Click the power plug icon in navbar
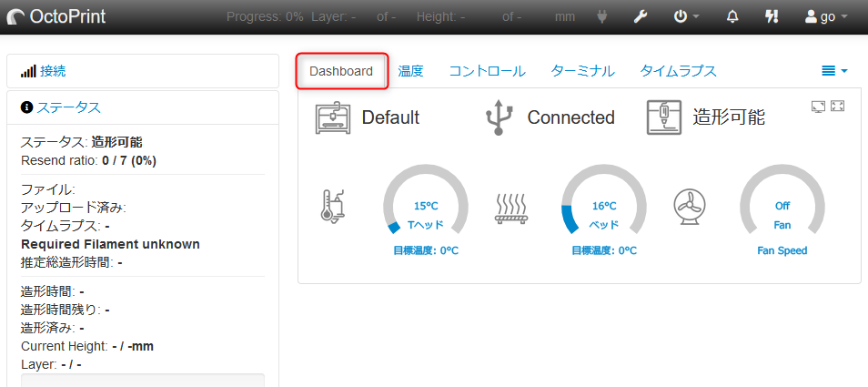Viewport: 868px width, 387px height. pyautogui.click(x=602, y=17)
